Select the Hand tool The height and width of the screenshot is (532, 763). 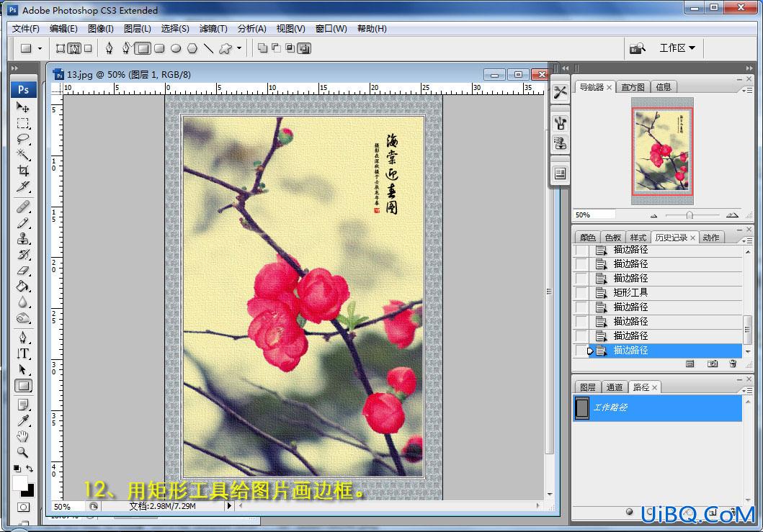click(x=23, y=436)
